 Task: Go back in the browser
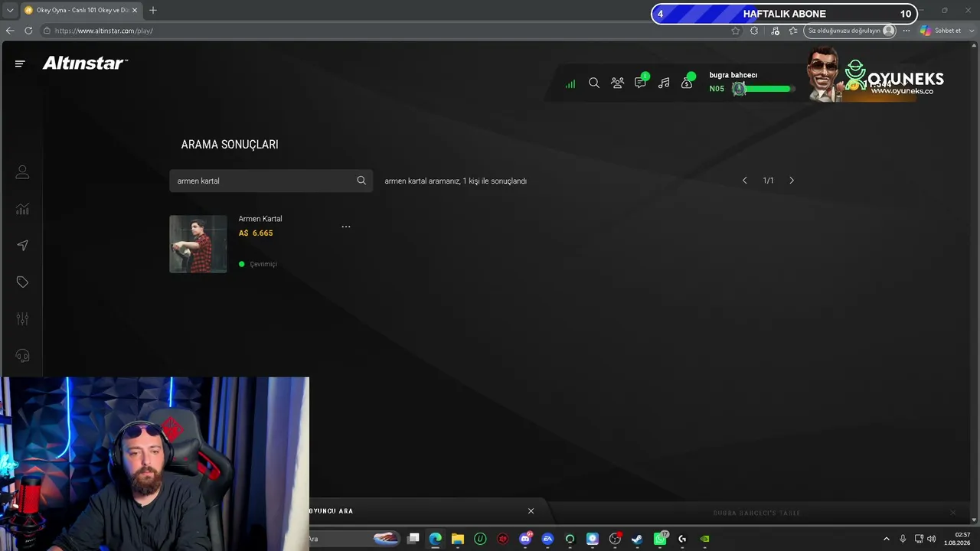click(10, 31)
